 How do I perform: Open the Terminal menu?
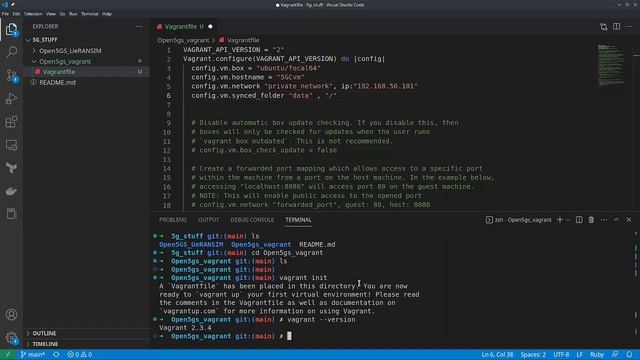pyautogui.click(x=90, y=14)
